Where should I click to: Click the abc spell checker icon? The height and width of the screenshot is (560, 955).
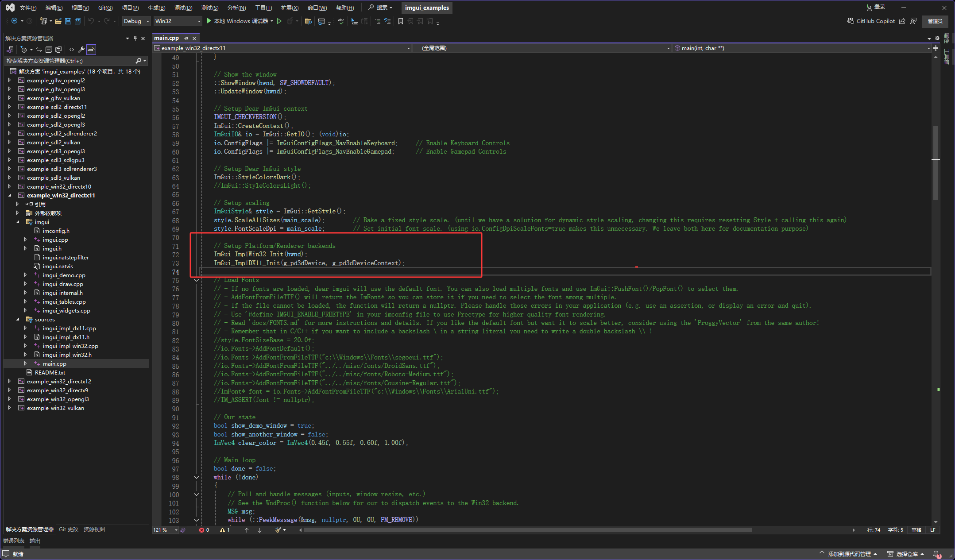point(341,21)
